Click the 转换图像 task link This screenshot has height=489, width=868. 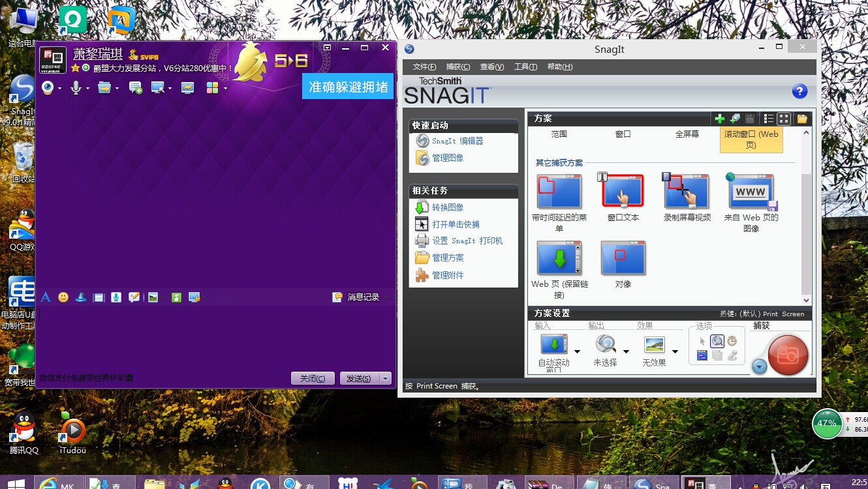click(448, 207)
